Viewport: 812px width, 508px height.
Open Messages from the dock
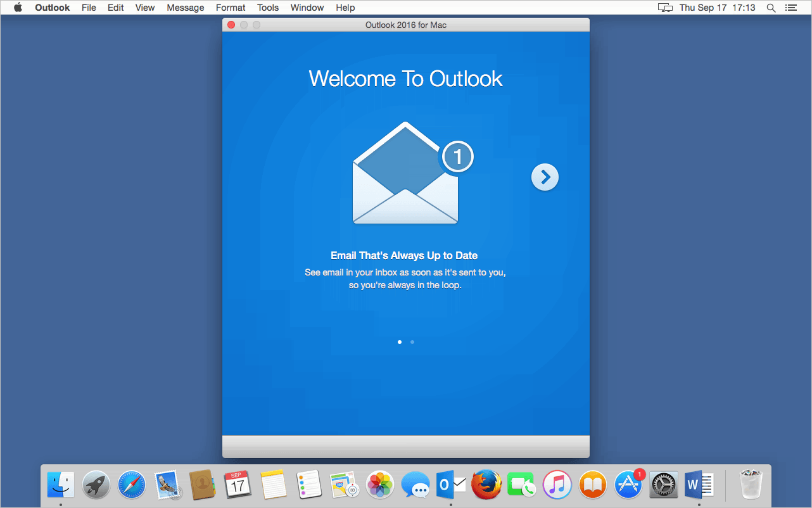click(416, 485)
